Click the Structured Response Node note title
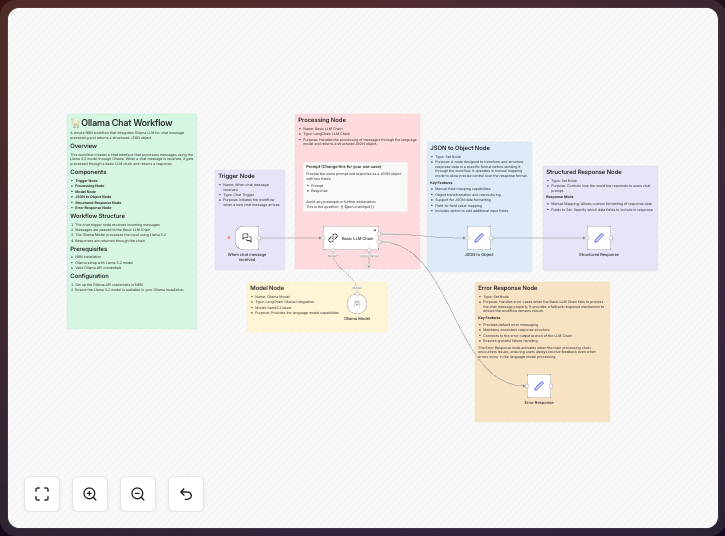This screenshot has height=536, width=725. [x=584, y=172]
